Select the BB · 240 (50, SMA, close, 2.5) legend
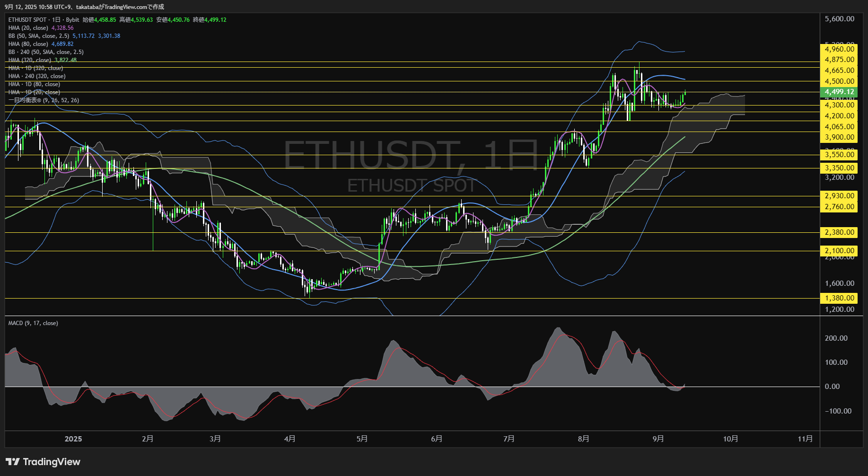This screenshot has height=476, width=868. coord(46,52)
